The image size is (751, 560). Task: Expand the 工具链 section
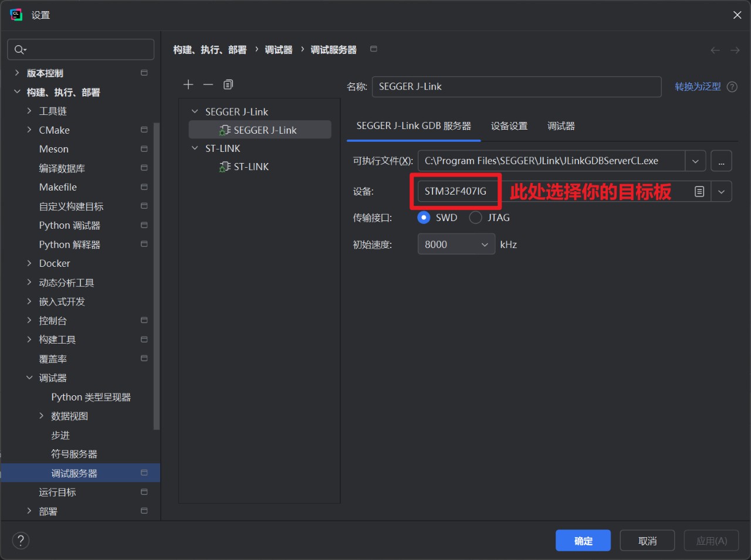tap(29, 111)
